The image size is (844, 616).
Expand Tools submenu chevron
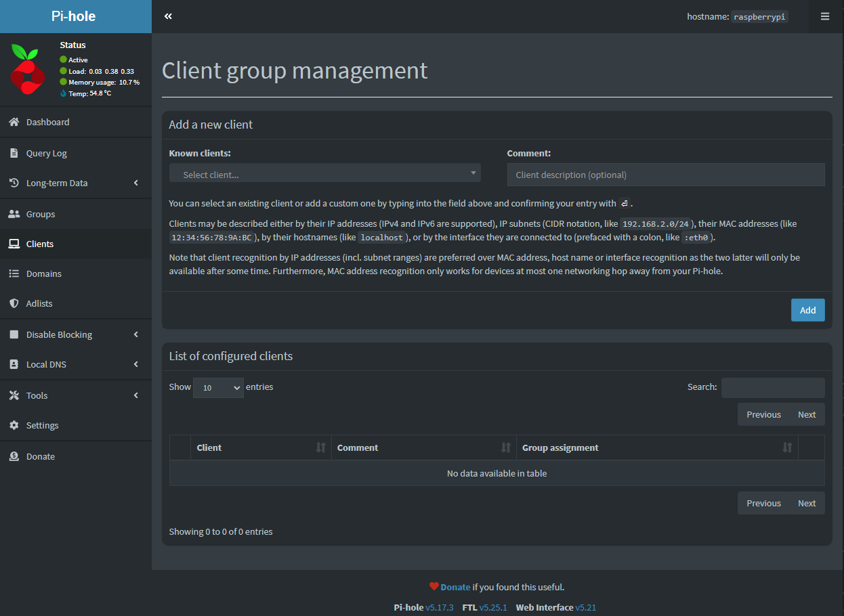click(136, 395)
